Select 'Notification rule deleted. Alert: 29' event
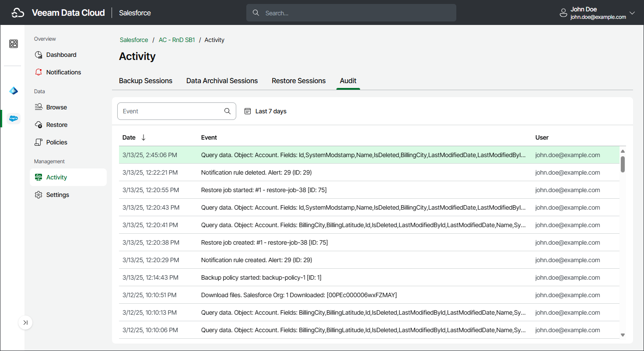The height and width of the screenshot is (351, 644). click(256, 172)
